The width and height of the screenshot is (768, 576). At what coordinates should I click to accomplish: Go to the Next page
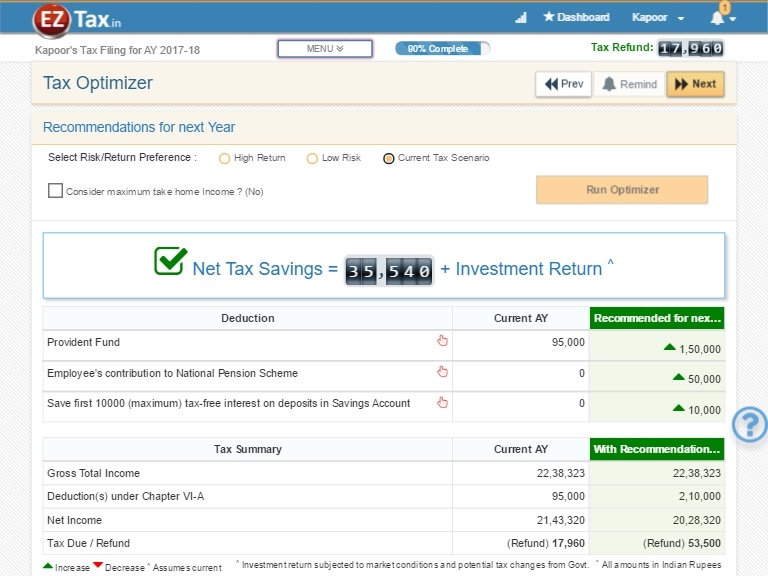[x=695, y=84]
